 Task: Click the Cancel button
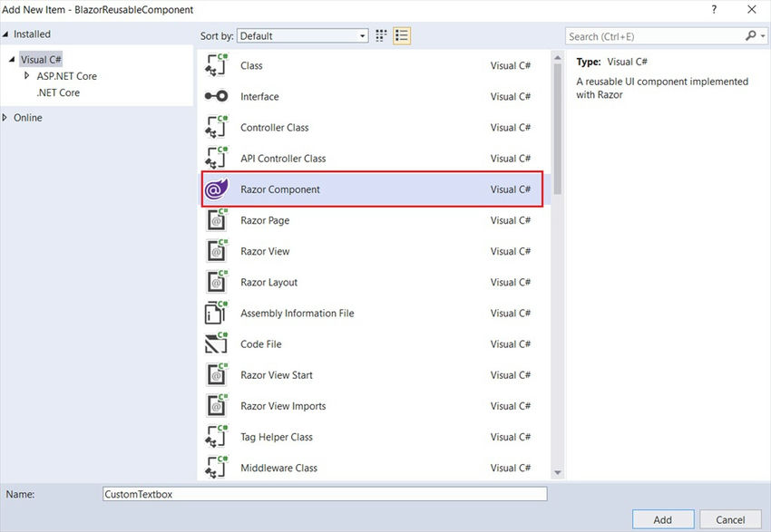coord(730,519)
